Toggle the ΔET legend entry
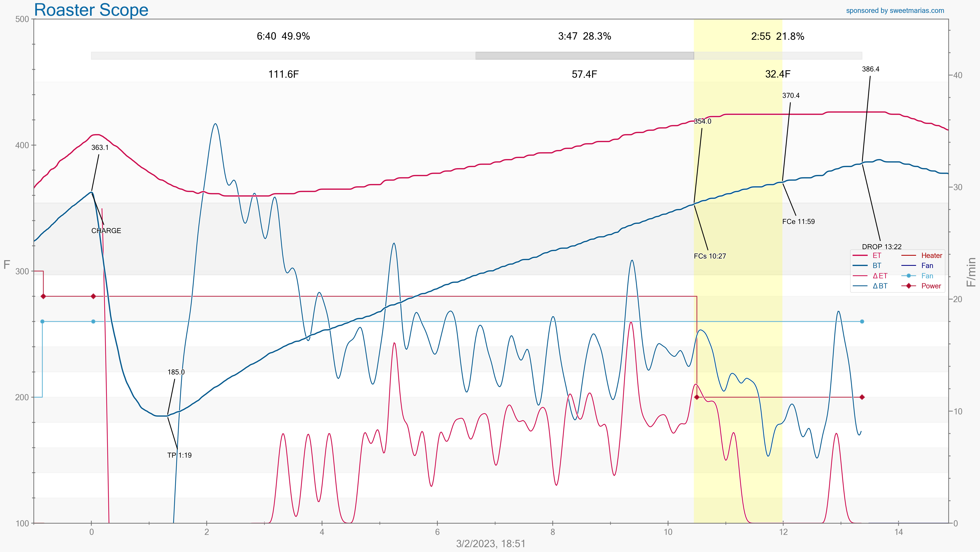This screenshot has height=552, width=980. click(880, 276)
